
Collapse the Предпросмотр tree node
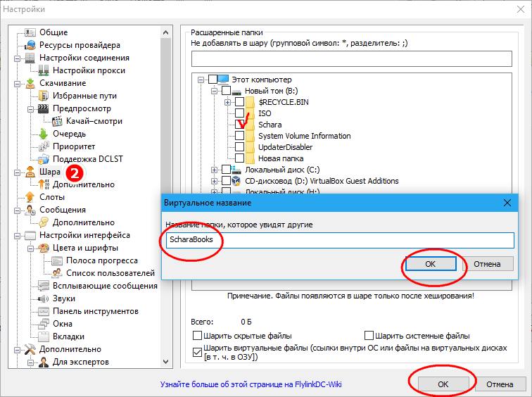click(30, 109)
